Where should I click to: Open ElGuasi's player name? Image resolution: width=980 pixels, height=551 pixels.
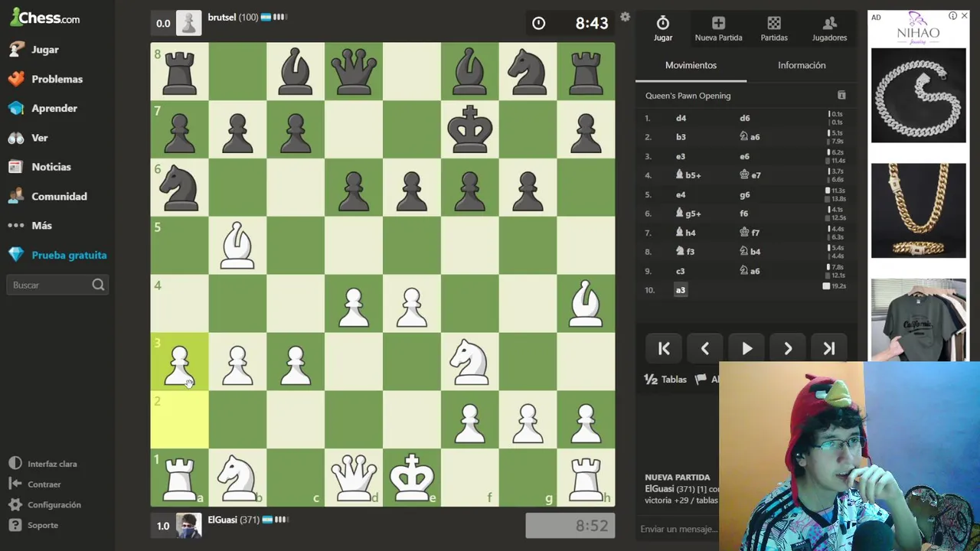tap(222, 520)
